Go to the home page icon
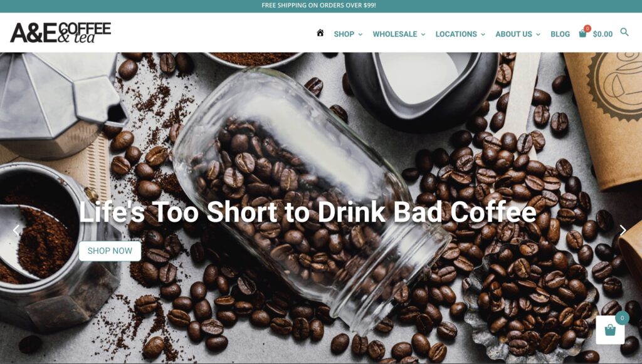642x364 pixels. pos(320,33)
